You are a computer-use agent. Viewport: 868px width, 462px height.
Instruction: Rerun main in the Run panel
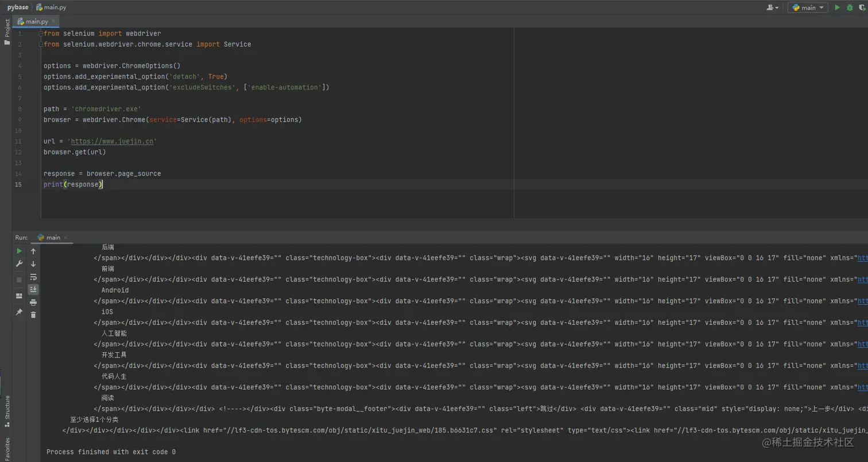[x=19, y=251]
